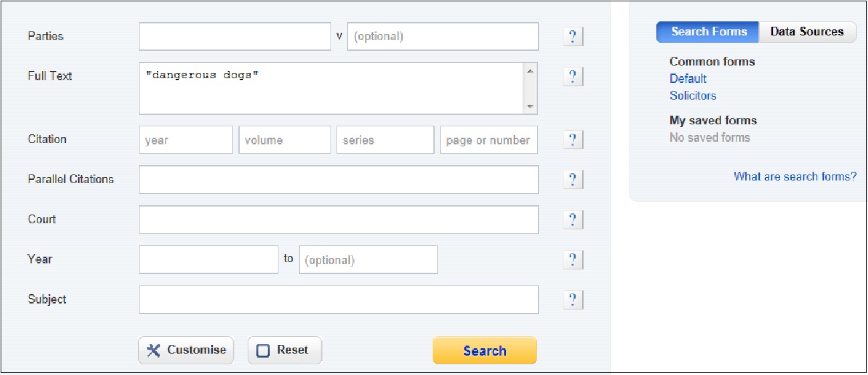Open help icon for Year row
Image resolution: width=868 pixels, height=375 pixels.
pos(573,259)
